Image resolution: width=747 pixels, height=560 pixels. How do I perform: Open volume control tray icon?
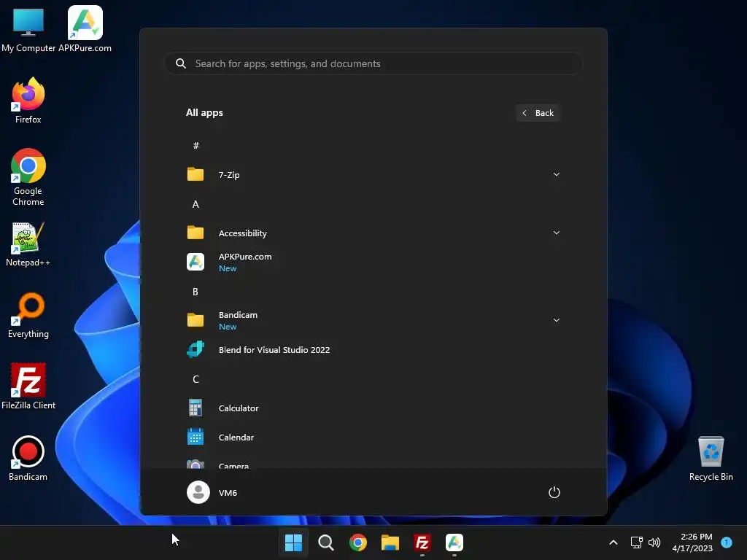654,542
